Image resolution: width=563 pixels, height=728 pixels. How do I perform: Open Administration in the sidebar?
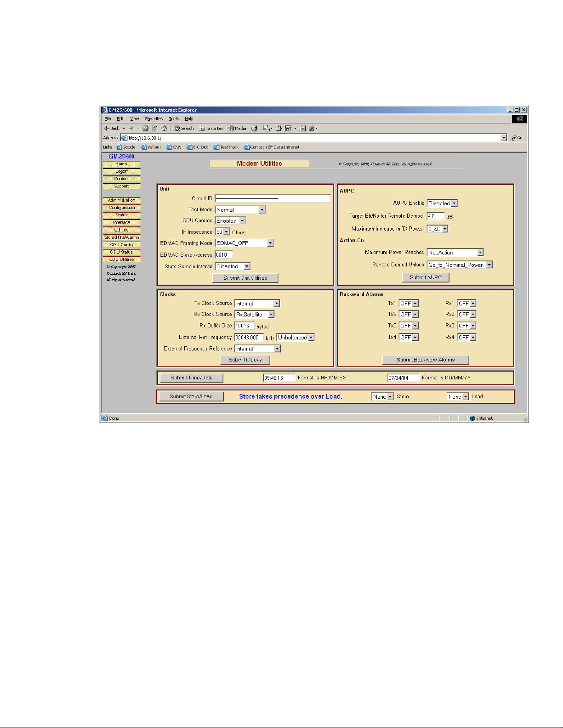121,200
